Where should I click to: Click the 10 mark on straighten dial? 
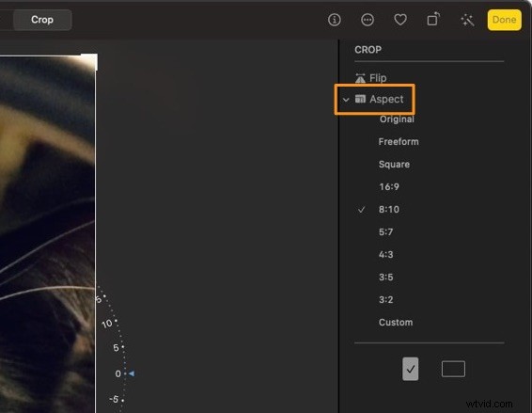[x=106, y=324]
